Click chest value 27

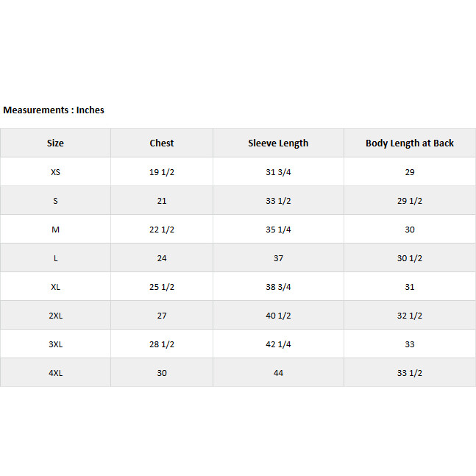[162, 316]
